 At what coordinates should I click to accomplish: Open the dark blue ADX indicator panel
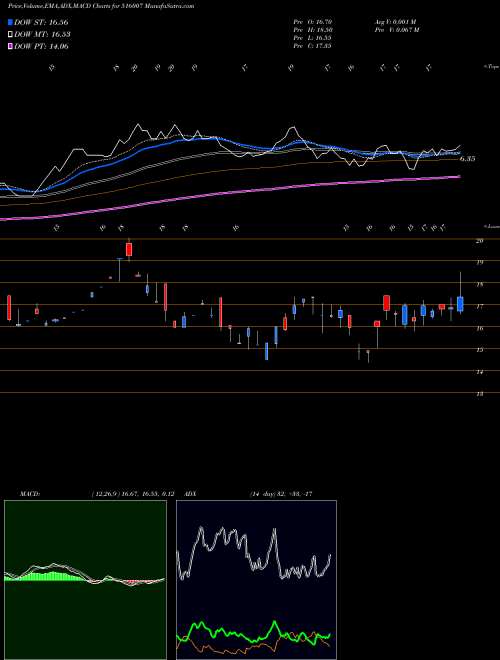[256, 580]
